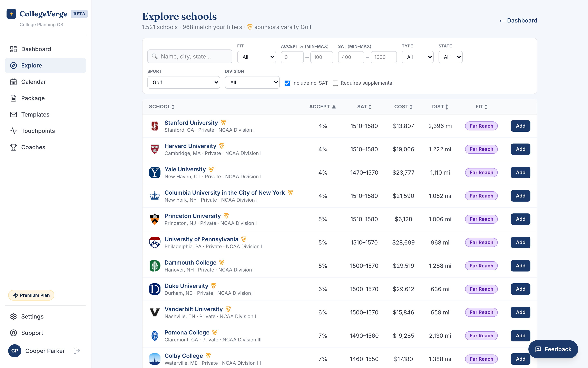This screenshot has height=368, width=588.
Task: Click the golf medal icon next to Columbia University
Action: 290,193
